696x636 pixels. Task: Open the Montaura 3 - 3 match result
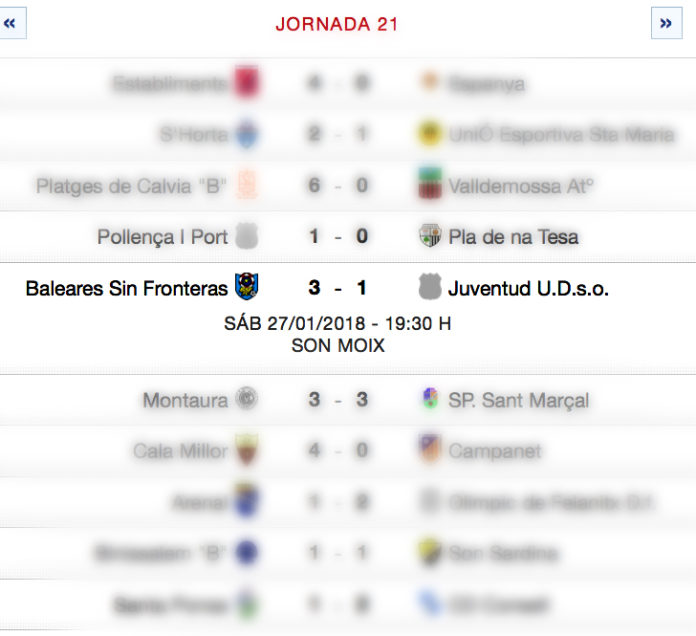click(x=338, y=399)
